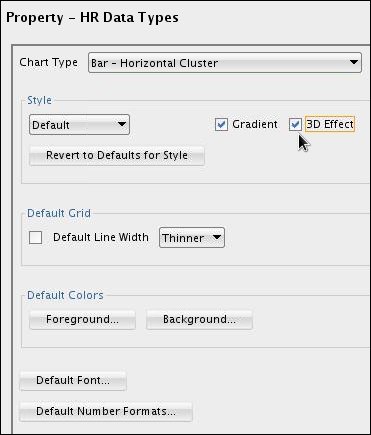Click Revert to Defaults for Style
Viewport: 371px width, 435px height.
117,155
